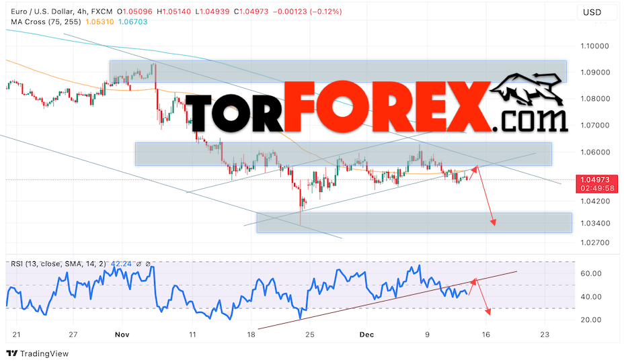Click the date label 9 on time axis
The image size is (626, 364).
[x=427, y=334]
